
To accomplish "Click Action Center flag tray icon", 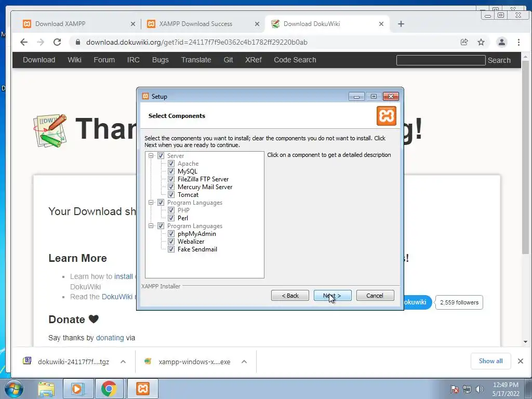I will pyautogui.click(x=455, y=389).
